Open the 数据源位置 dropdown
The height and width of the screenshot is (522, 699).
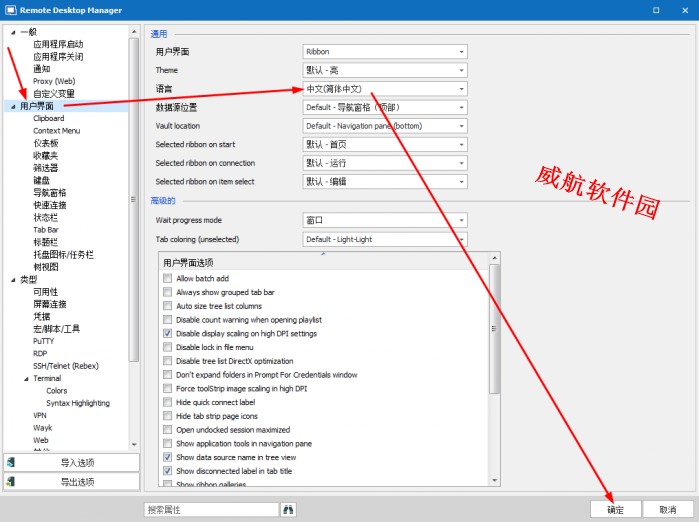pos(385,107)
